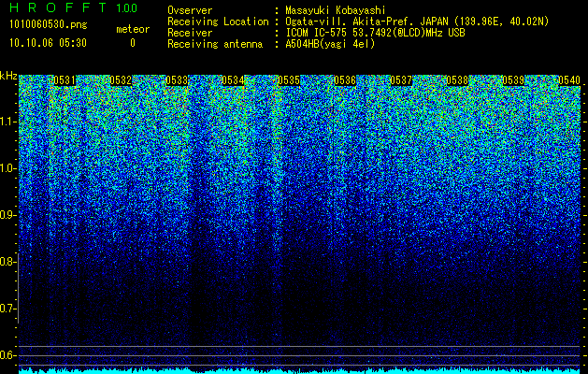Viewport: 588px width, 374px height.
Task: Click the 0537 time marker
Action: point(401,80)
